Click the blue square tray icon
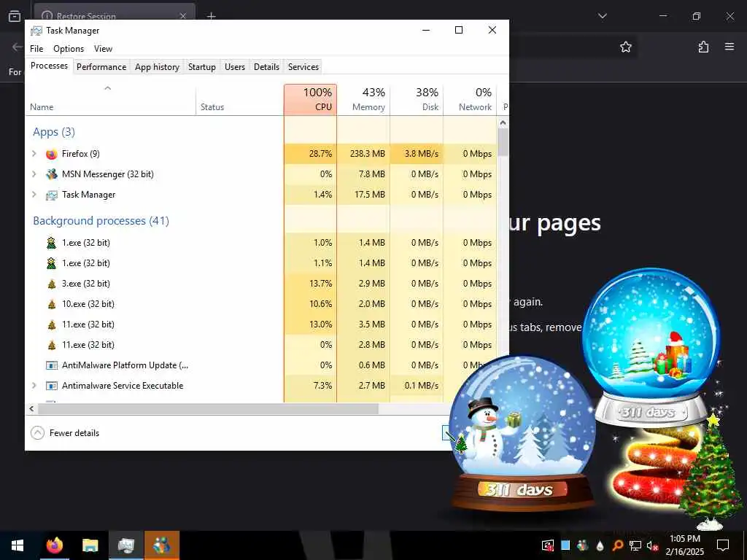This screenshot has width=747, height=560. 565,545
